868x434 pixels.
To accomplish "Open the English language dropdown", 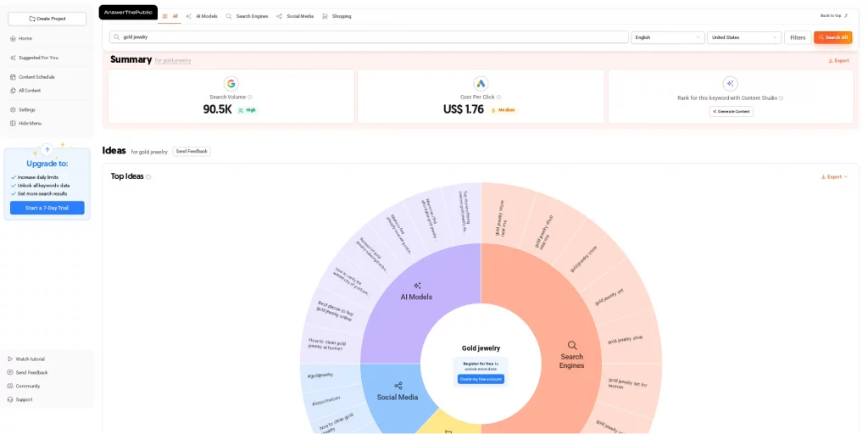I will pos(668,37).
